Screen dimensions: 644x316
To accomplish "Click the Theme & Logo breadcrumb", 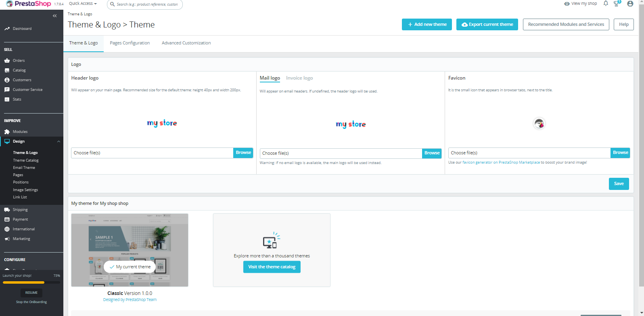I will pyautogui.click(x=80, y=14).
